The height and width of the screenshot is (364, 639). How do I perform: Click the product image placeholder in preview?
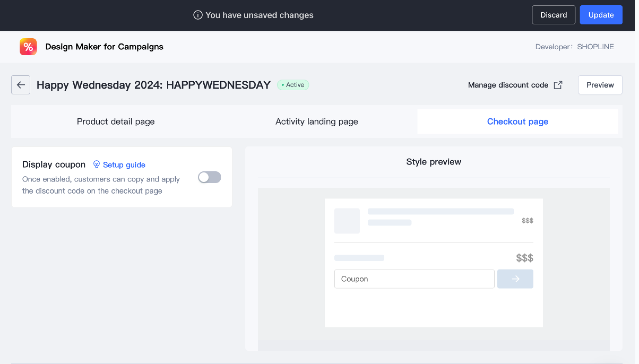click(347, 221)
